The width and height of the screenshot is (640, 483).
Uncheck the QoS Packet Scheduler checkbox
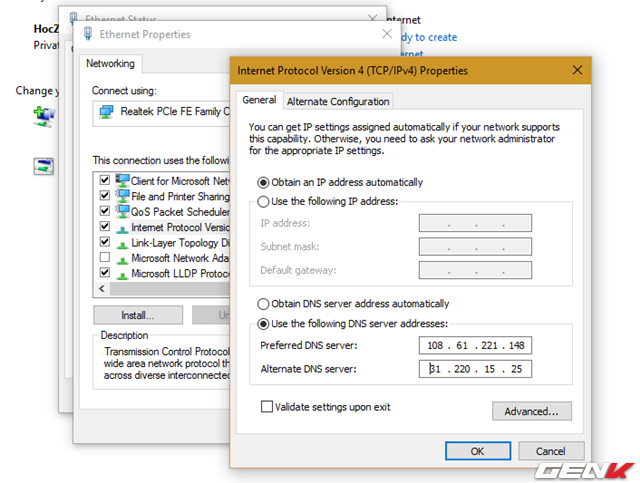(x=105, y=212)
